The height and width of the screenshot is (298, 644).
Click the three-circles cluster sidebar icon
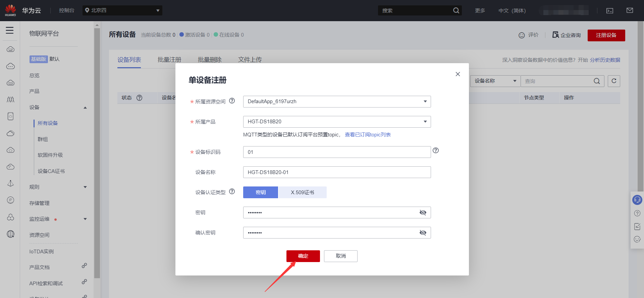[10, 217]
